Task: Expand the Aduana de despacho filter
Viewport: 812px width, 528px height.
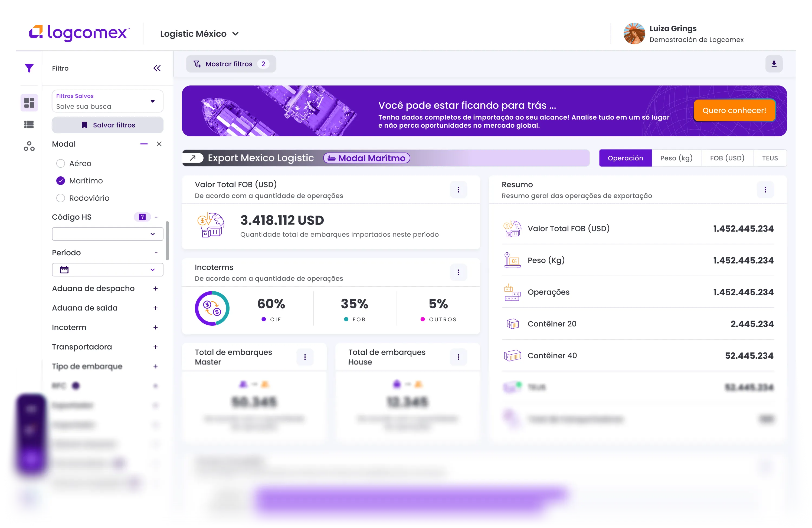Action: click(156, 288)
